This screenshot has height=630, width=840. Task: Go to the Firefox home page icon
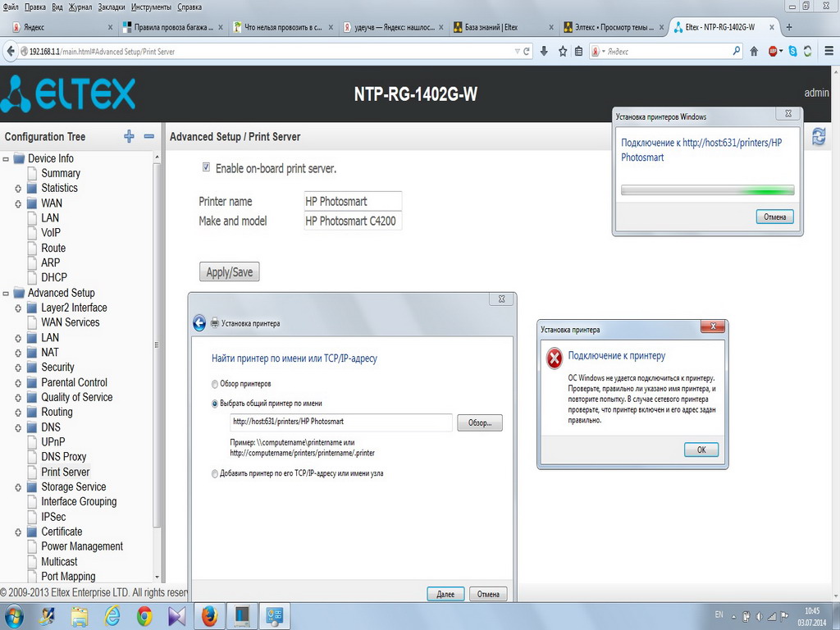pyautogui.click(x=754, y=52)
